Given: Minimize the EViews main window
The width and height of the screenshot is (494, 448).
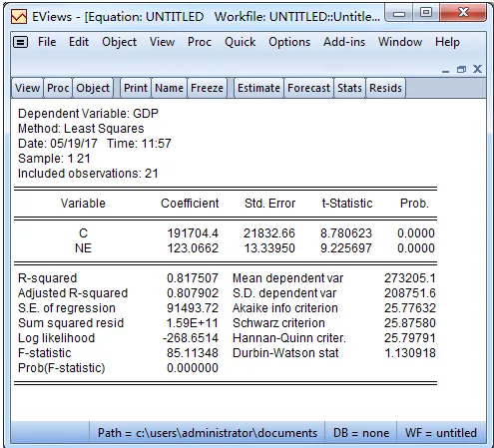Looking at the screenshot, I should [x=399, y=14].
